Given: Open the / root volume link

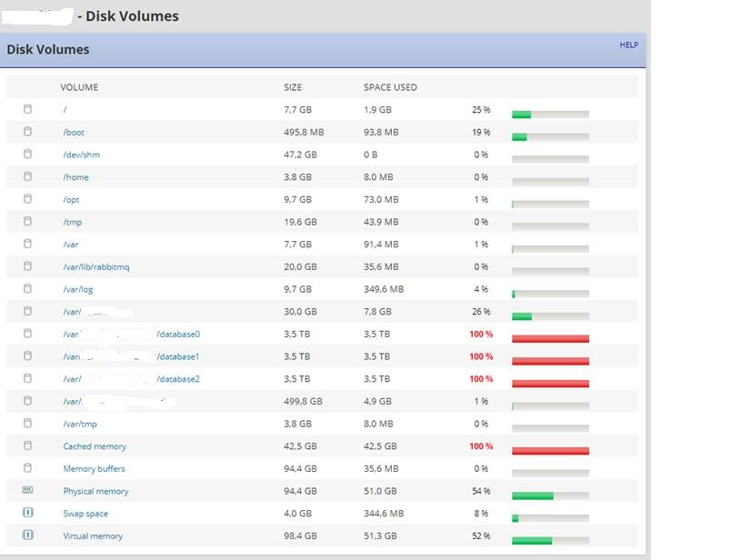Looking at the screenshot, I should [x=65, y=110].
